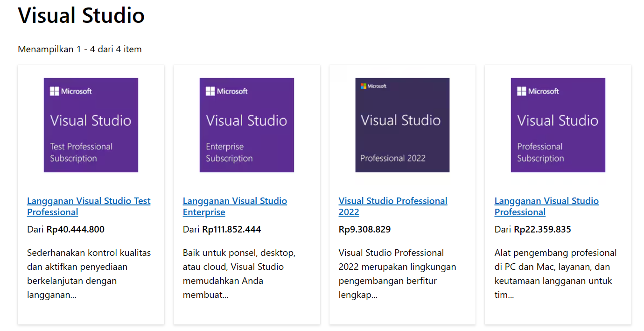Click the description starting "Baik untuk ponsel, desktop"
This screenshot has height=331, width=644.
(239, 274)
